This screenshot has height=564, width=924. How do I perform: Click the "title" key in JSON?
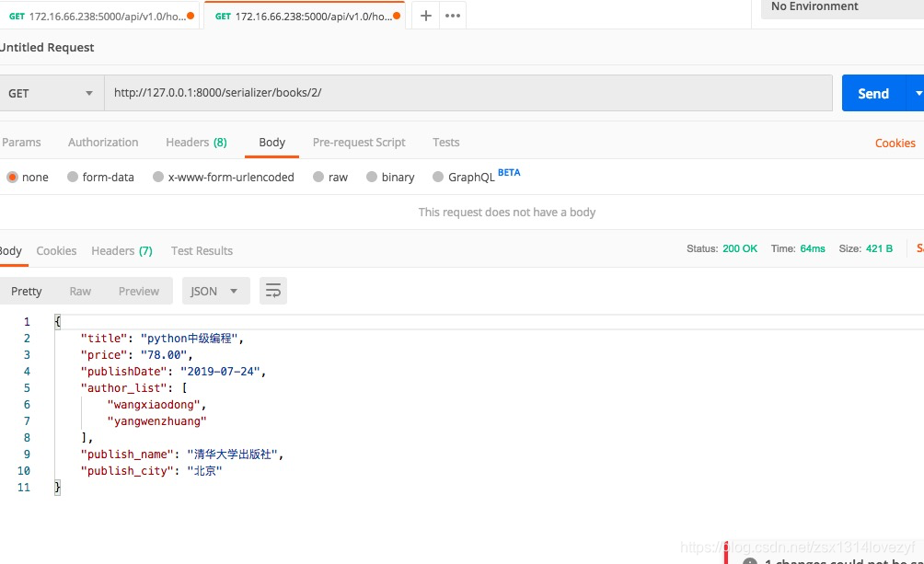(104, 339)
